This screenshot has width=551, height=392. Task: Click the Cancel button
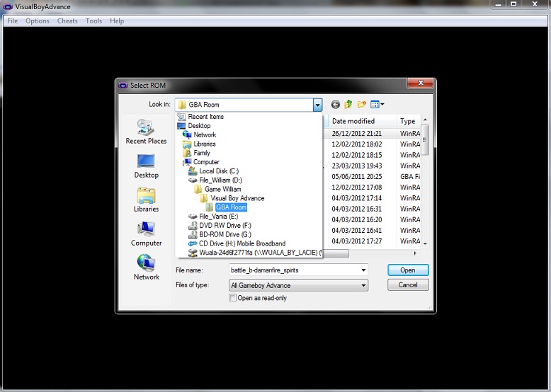408,285
